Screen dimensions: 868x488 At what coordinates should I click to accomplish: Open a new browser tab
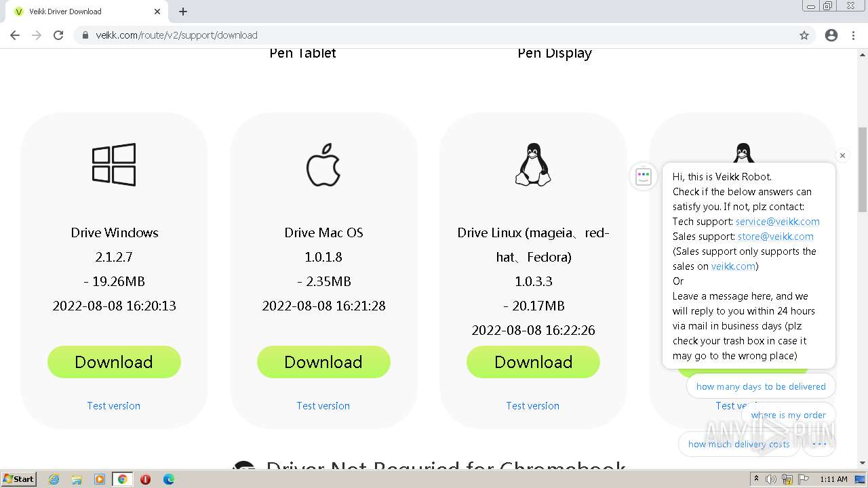pos(183,12)
